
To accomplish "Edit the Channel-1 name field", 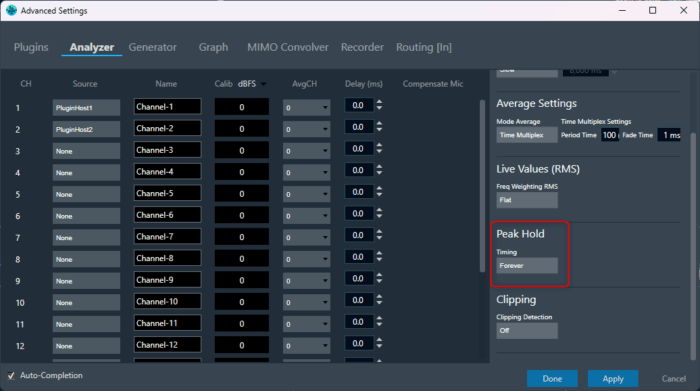I will (x=167, y=107).
